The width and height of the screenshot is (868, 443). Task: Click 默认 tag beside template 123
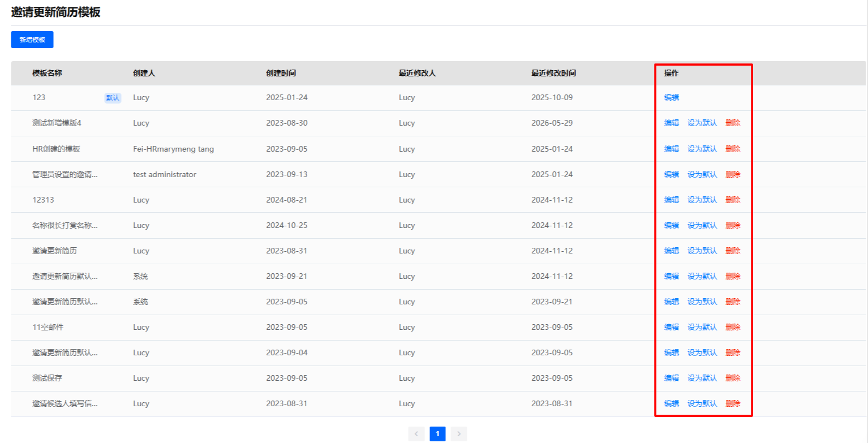tap(113, 97)
